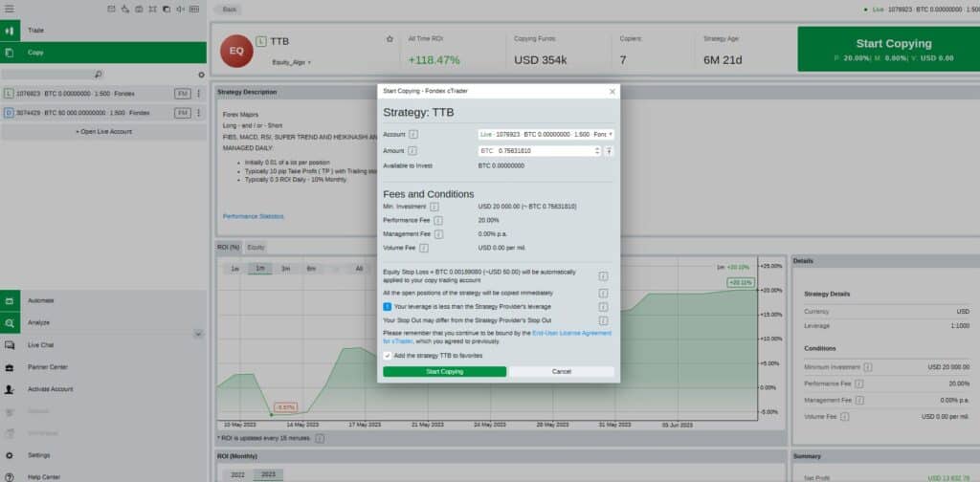Click Activate Account in the sidebar

[50, 389]
